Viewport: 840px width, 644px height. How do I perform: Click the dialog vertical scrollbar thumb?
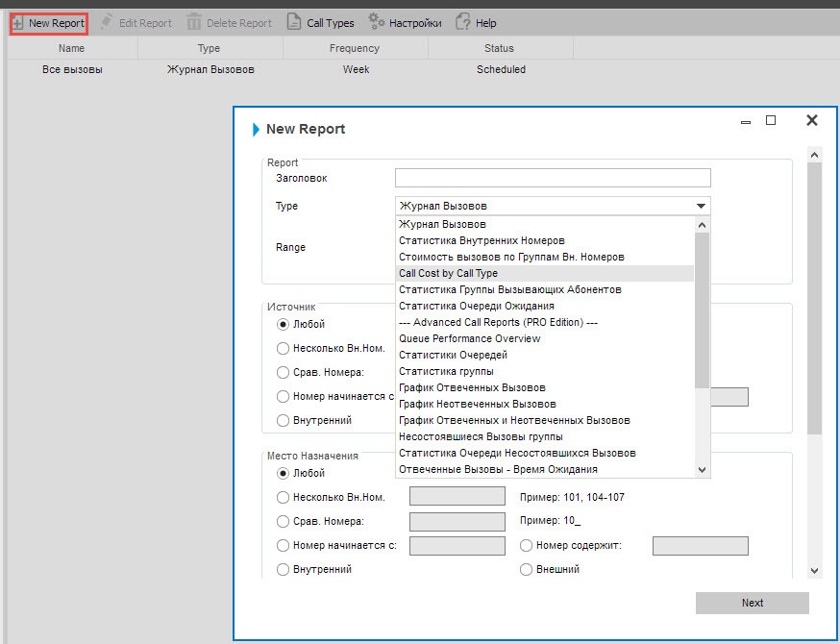coord(815,298)
